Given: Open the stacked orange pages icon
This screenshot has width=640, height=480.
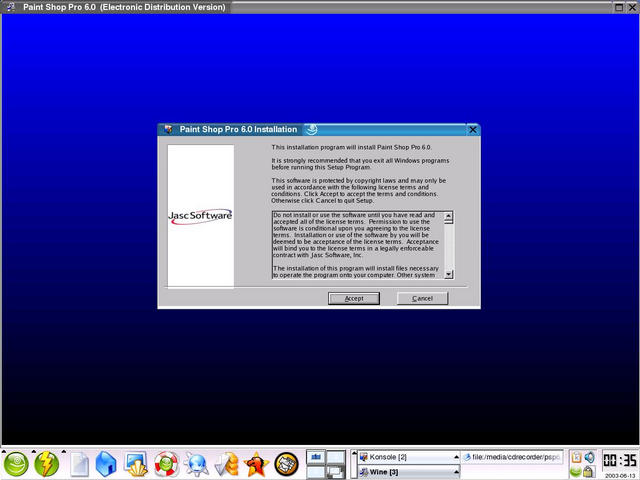Looking at the screenshot, I should (227, 464).
